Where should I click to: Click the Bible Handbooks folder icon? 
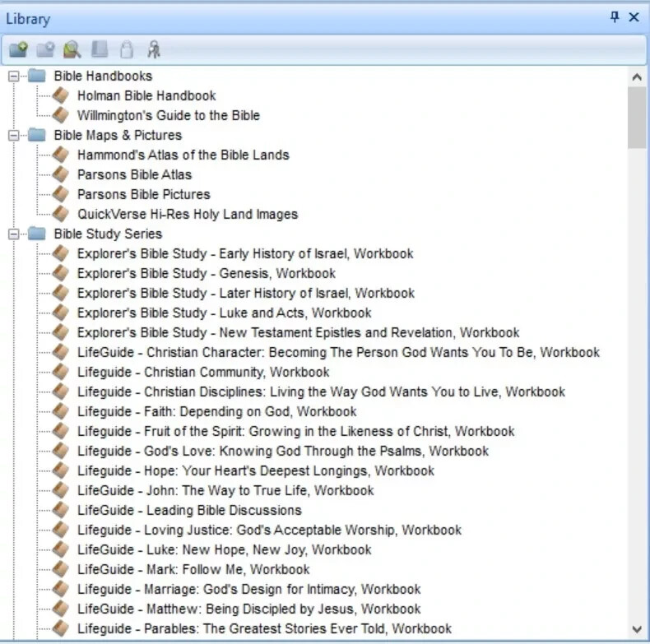[37, 76]
